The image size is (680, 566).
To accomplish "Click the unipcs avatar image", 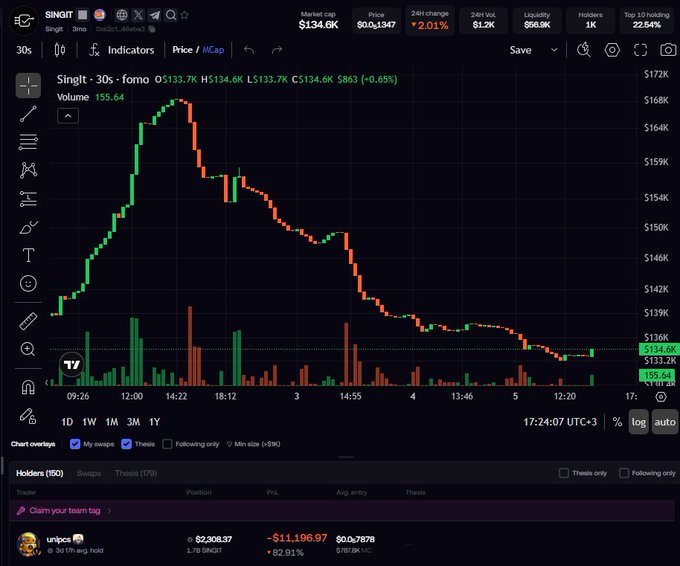I will (x=28, y=544).
